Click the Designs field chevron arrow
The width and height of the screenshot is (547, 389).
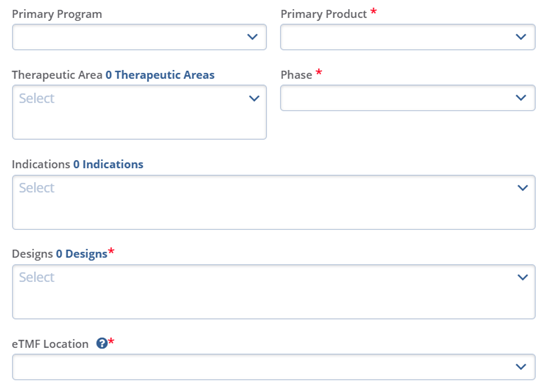(523, 277)
